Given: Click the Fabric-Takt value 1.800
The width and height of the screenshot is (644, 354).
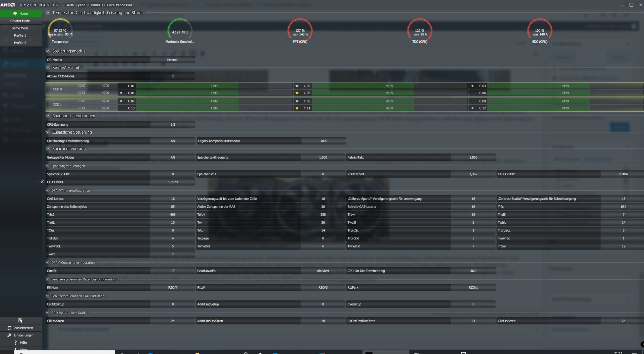Looking at the screenshot, I should point(473,157).
